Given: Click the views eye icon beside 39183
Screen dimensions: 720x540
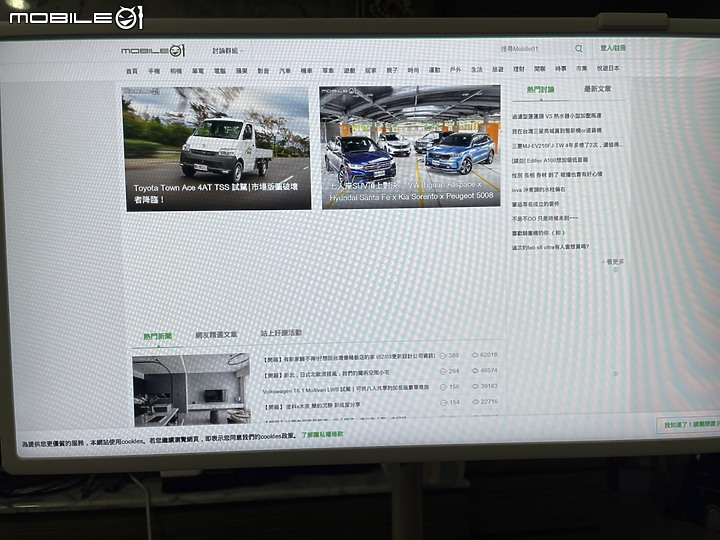Looking at the screenshot, I should [475, 387].
